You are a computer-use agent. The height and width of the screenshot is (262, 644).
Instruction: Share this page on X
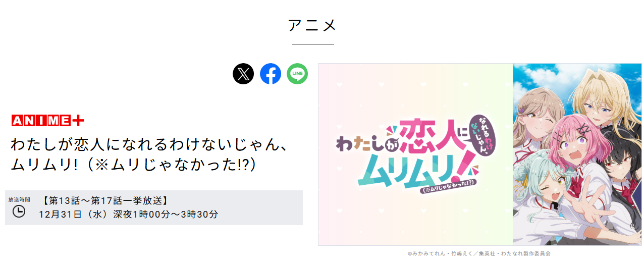tap(243, 74)
